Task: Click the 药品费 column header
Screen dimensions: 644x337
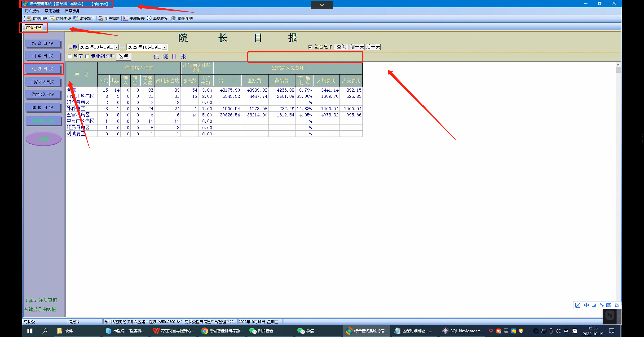Action: [x=282, y=81]
